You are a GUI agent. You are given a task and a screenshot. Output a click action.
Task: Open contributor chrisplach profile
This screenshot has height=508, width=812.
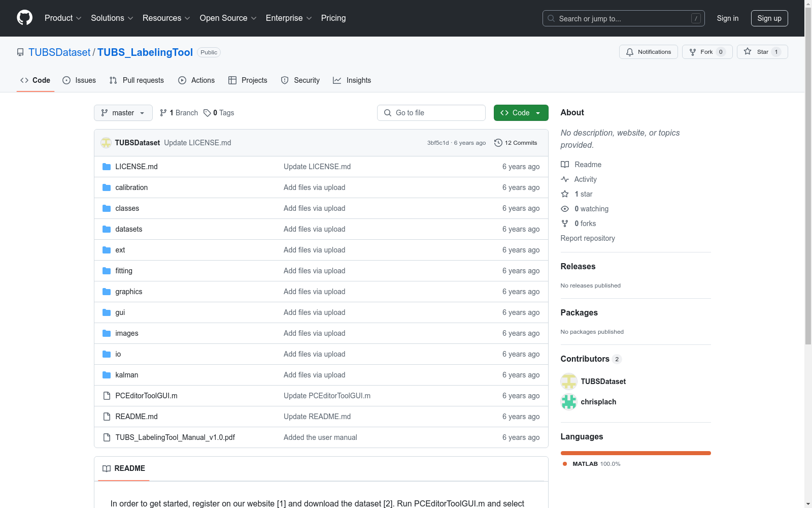coord(598,402)
